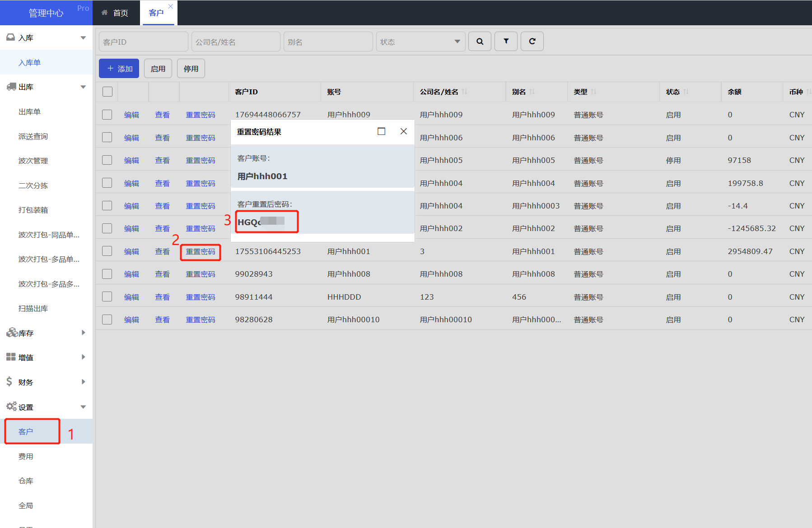
Task: Sort by 状态 column sort icon
Action: [x=686, y=92]
